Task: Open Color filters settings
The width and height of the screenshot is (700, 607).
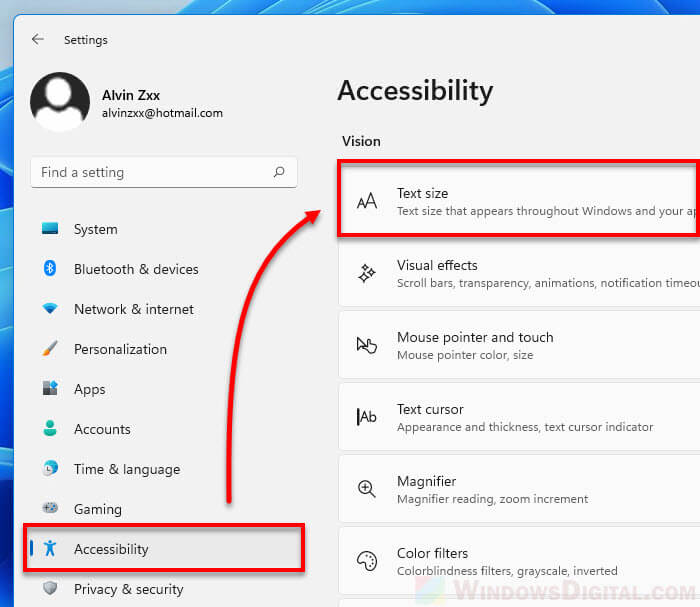Action: (x=519, y=561)
